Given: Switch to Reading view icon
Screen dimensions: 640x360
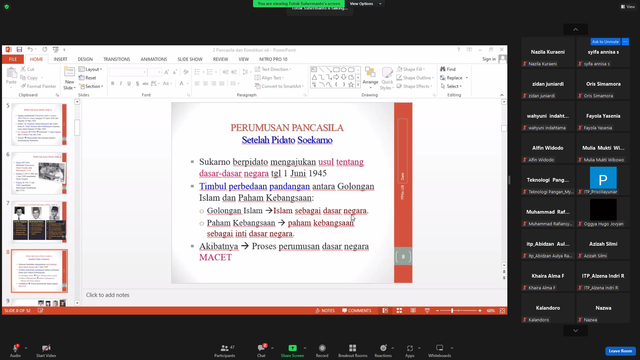Looking at the screenshot, I should click(x=413, y=311).
